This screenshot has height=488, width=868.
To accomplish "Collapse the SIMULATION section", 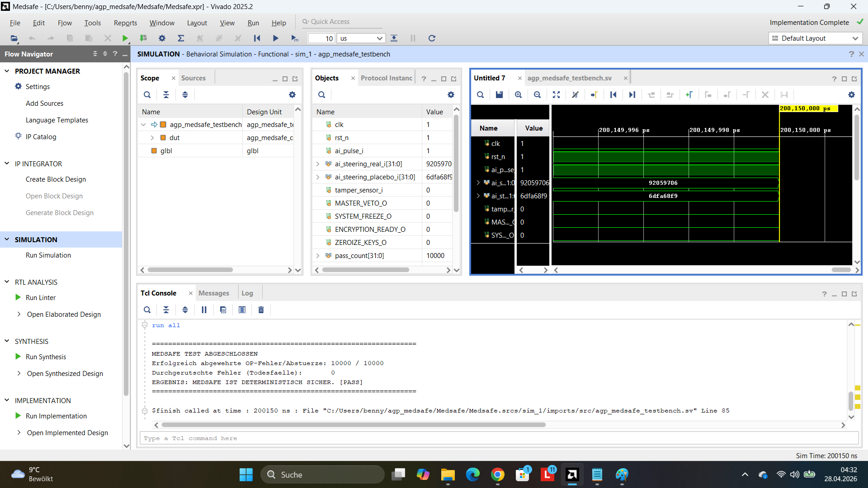I will (x=7, y=239).
